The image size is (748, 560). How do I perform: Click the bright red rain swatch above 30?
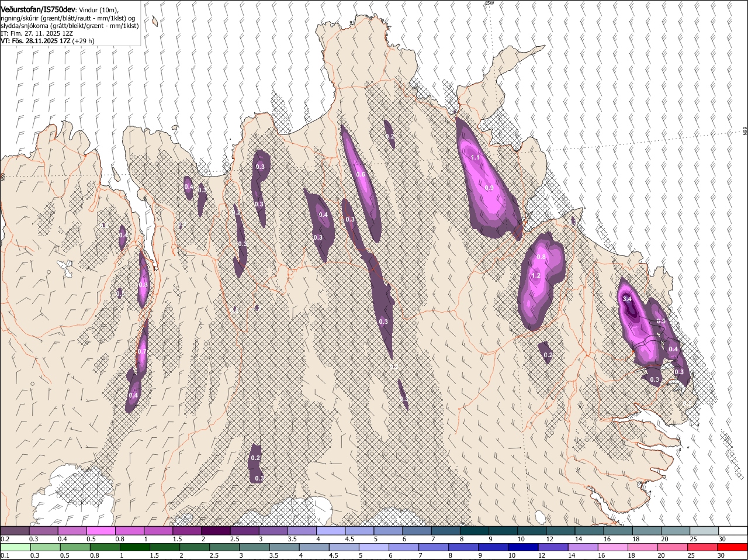click(733, 547)
